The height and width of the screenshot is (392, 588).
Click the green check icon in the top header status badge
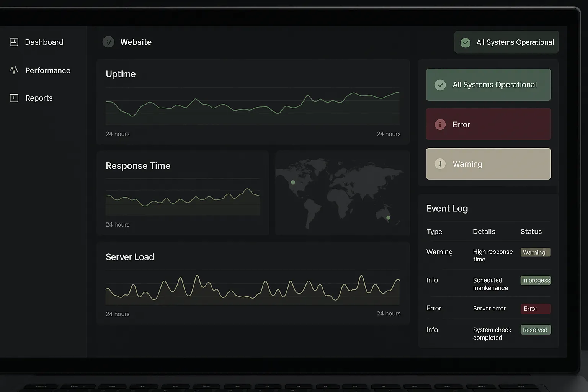[465, 42]
